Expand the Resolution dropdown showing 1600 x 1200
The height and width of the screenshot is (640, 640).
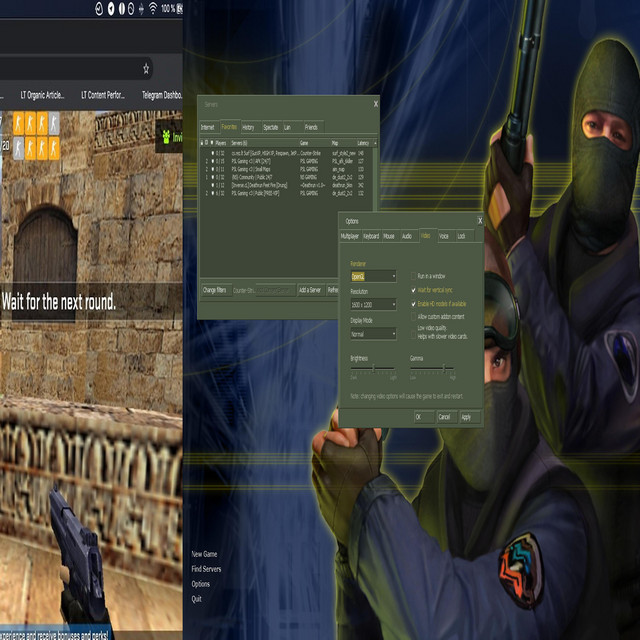point(373,304)
